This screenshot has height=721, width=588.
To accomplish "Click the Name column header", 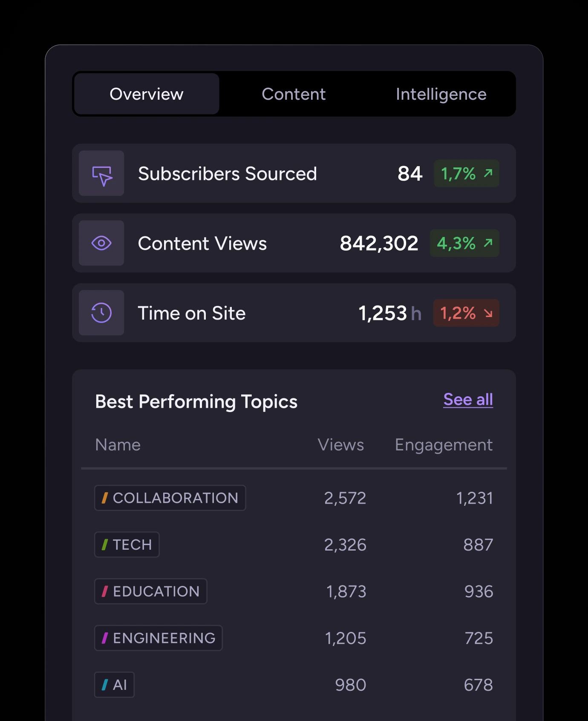I will pyautogui.click(x=118, y=445).
